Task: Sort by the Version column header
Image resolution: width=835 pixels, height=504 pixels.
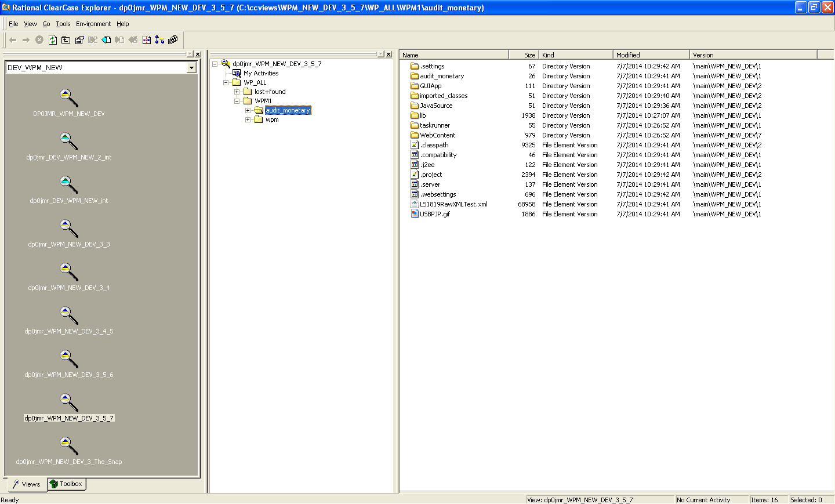Action: [x=753, y=55]
